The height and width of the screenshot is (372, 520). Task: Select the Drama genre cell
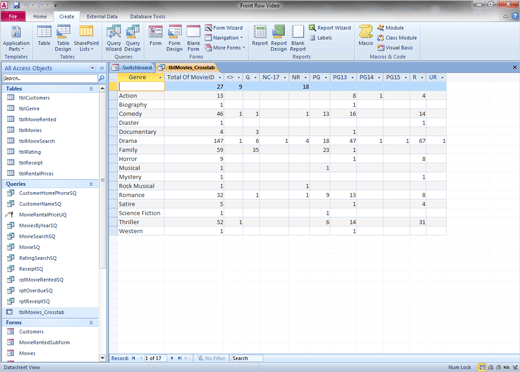(141, 141)
